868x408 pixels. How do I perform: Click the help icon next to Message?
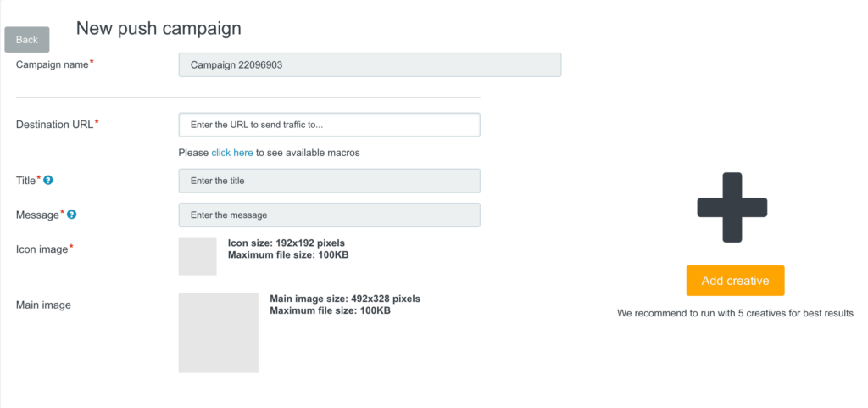coord(71,215)
